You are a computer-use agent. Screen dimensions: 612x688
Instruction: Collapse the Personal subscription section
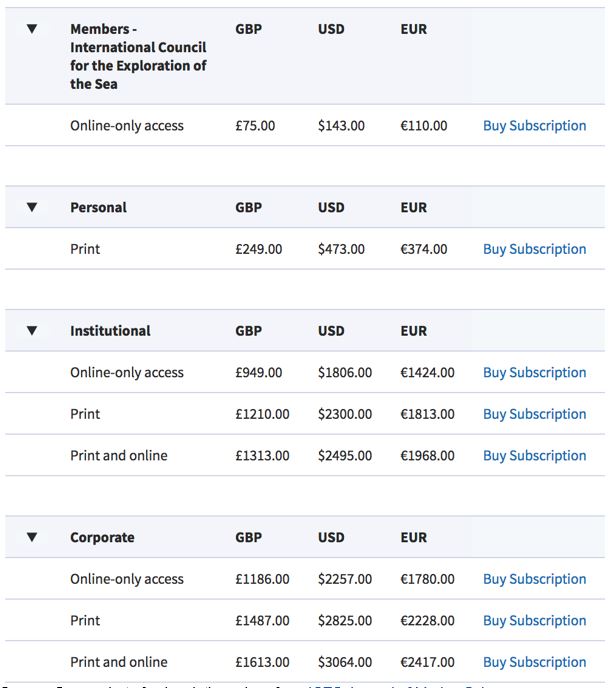32,207
